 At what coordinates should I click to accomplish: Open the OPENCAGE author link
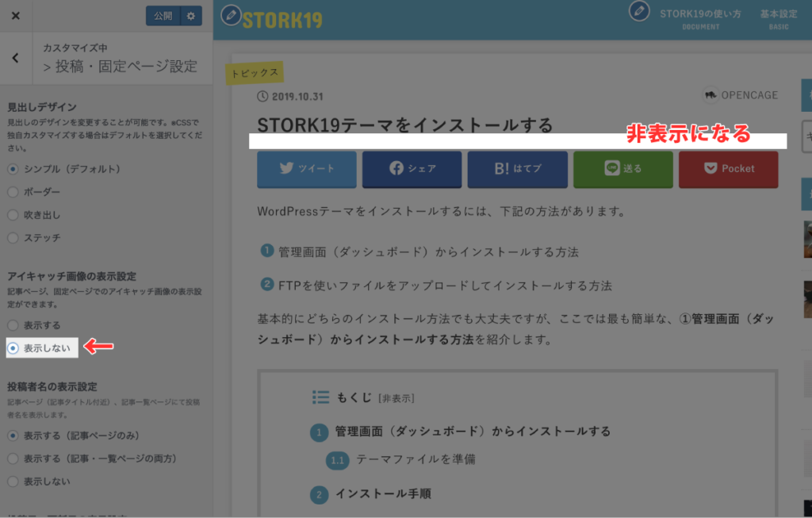[749, 95]
